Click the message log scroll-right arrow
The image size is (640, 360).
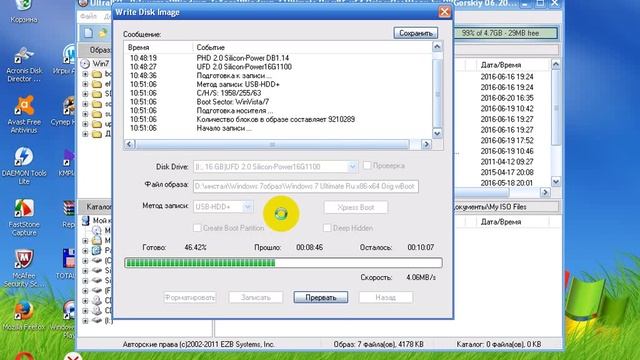tap(426, 144)
